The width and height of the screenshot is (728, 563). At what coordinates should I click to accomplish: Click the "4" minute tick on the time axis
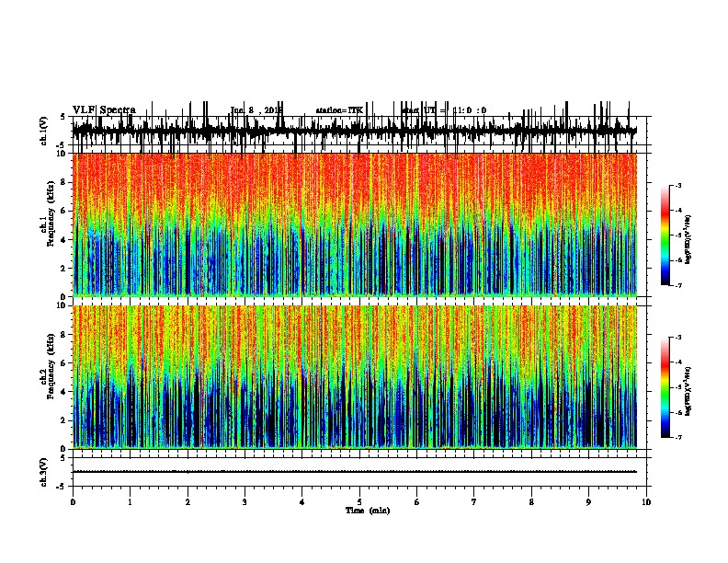point(302,502)
